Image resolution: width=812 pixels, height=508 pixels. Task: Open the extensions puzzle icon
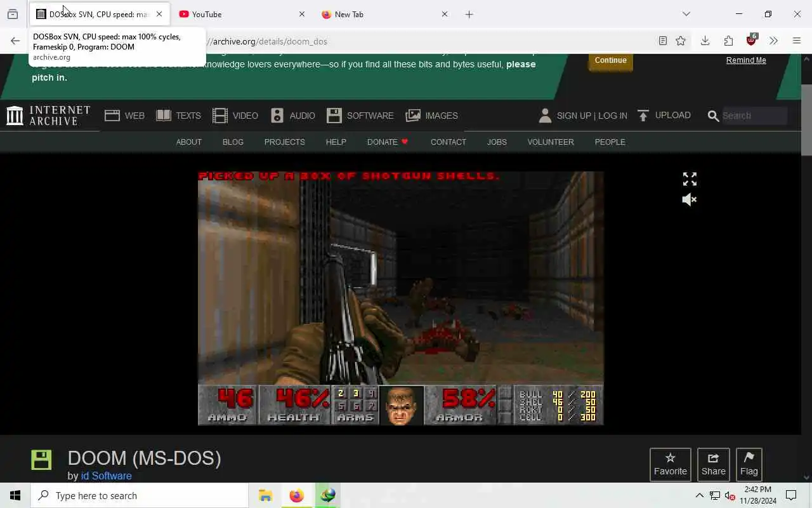pos(728,41)
